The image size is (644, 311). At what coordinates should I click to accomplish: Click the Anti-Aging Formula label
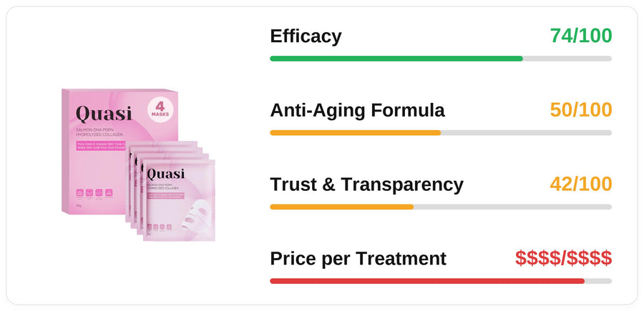coord(357,110)
